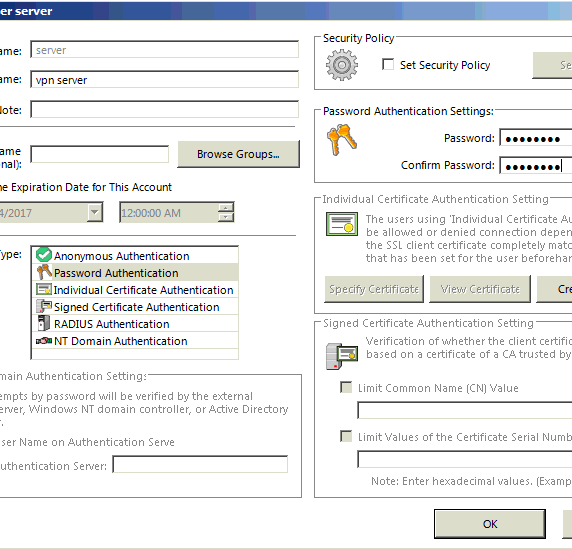The width and height of the screenshot is (572, 549).
Task: Click the Confirm Password field
Action: click(x=536, y=166)
